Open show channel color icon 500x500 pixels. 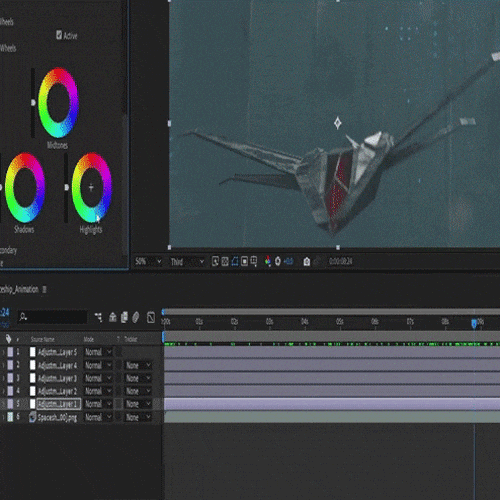(x=268, y=262)
